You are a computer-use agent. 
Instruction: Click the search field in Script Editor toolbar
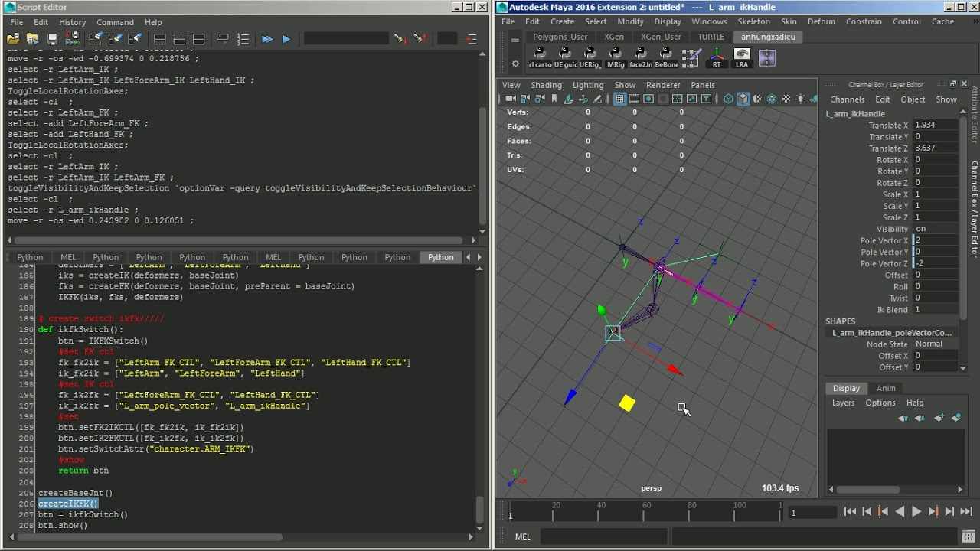346,38
